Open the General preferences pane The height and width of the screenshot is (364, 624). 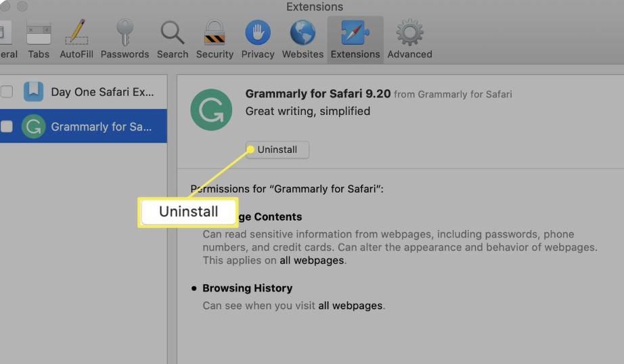[x=8, y=40]
